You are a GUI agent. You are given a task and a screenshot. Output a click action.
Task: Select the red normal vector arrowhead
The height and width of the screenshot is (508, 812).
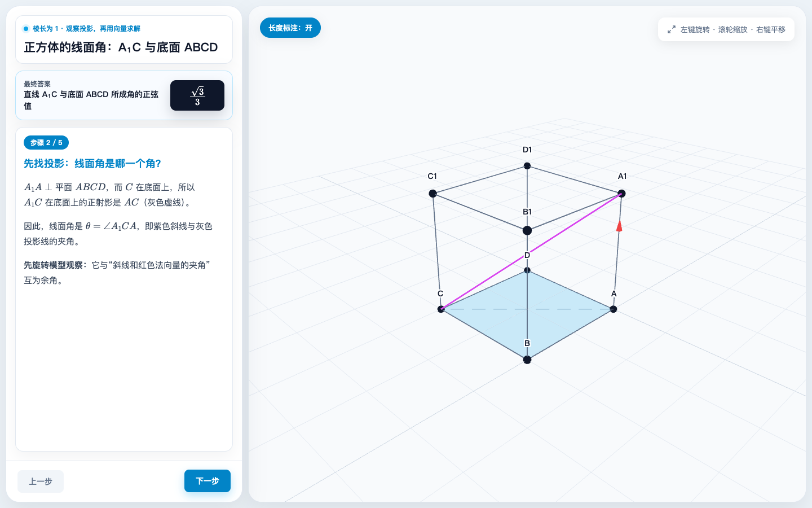[x=619, y=226]
